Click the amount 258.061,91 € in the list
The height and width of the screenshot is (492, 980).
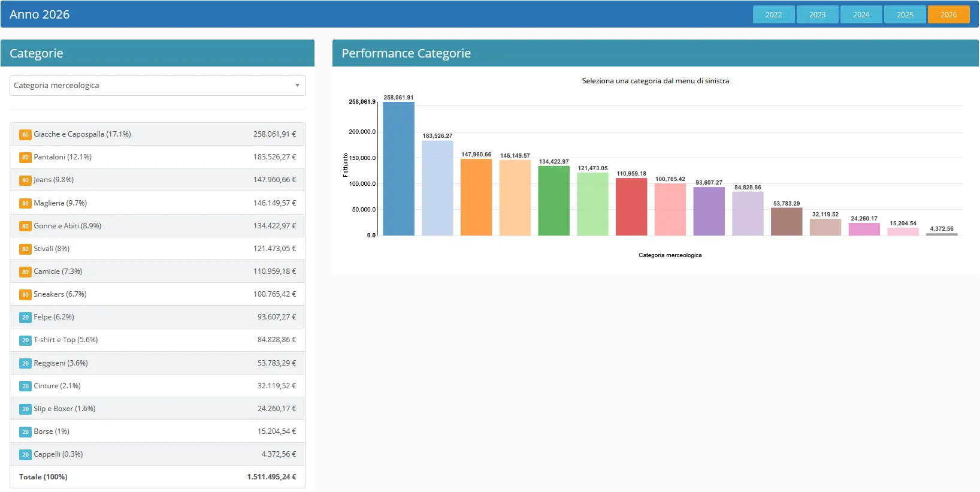point(274,134)
